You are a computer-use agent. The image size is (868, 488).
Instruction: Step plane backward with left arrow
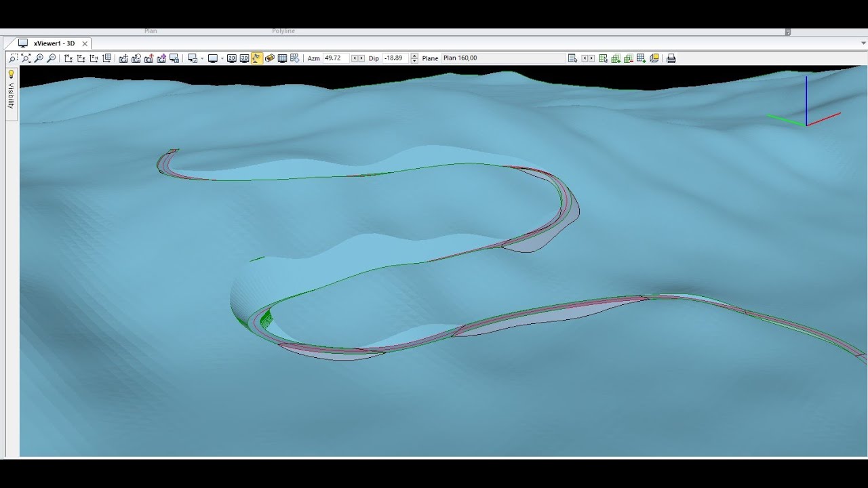coord(585,58)
